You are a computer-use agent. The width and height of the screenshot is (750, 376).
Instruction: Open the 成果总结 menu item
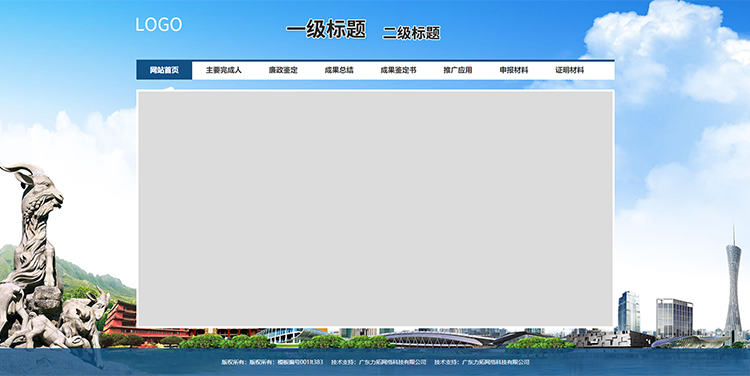(339, 70)
